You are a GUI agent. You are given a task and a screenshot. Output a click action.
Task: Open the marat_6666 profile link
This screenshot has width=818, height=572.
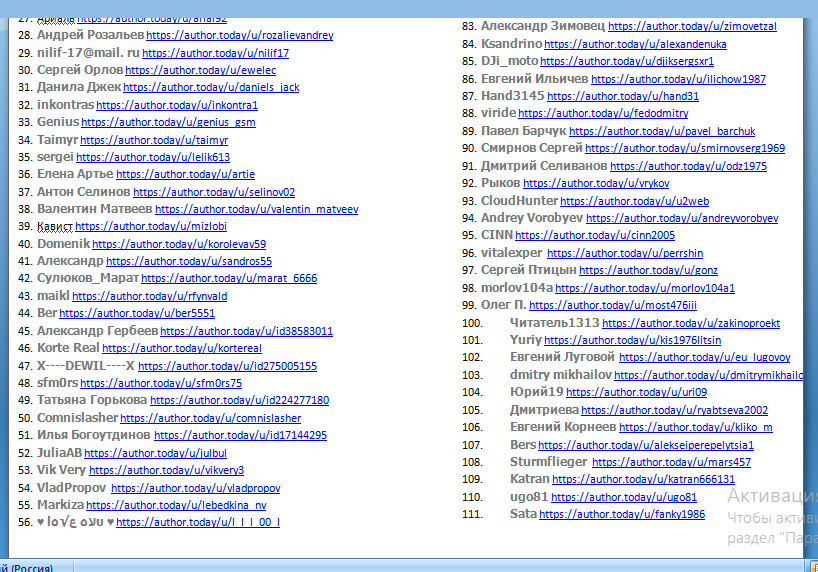pos(229,279)
